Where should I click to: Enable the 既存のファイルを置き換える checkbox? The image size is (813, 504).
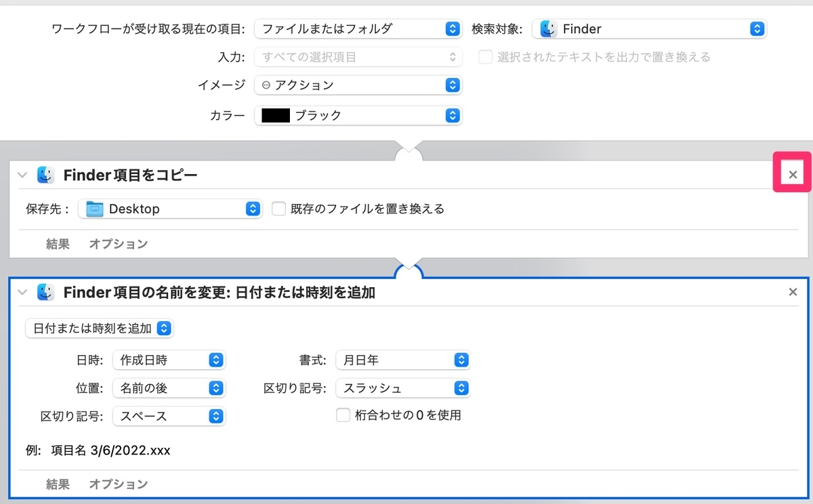278,209
